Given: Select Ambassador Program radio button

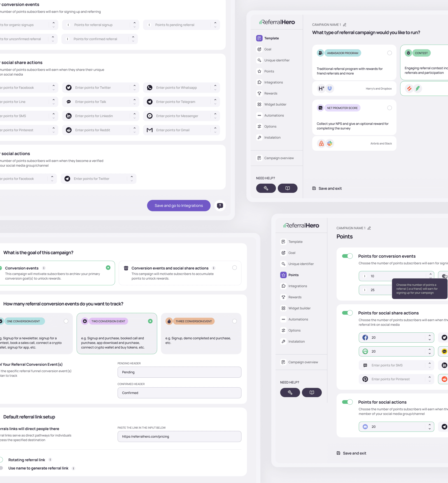Looking at the screenshot, I should [x=389, y=53].
